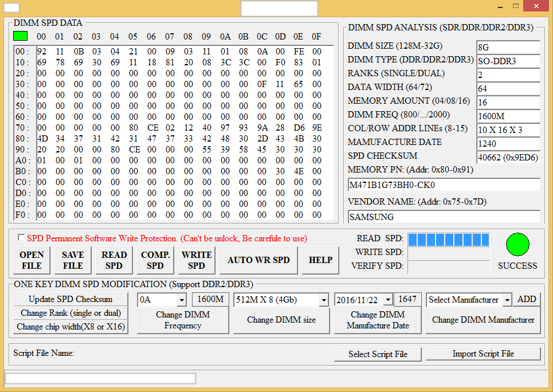Click the VERIFY SPD progress bar
Image resolution: width=553 pixels, height=392 pixels.
coord(449,267)
